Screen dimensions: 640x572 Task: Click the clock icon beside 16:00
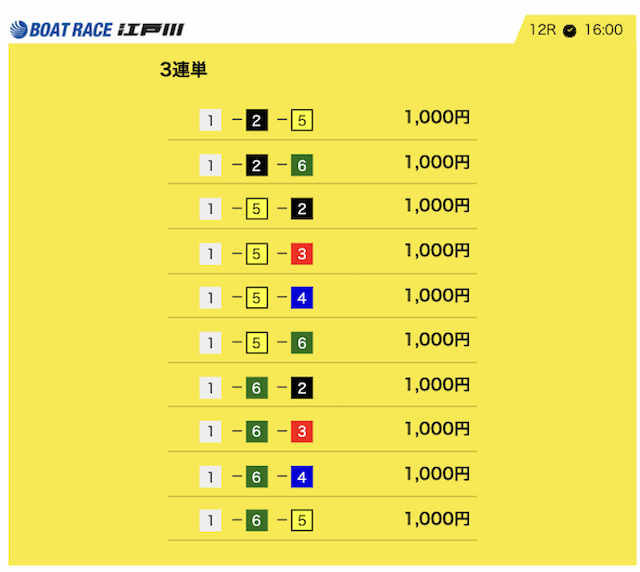[x=570, y=31]
